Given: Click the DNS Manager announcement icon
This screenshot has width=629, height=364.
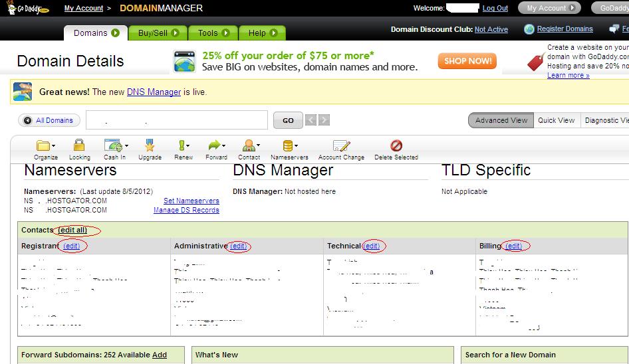Looking at the screenshot, I should (x=23, y=92).
